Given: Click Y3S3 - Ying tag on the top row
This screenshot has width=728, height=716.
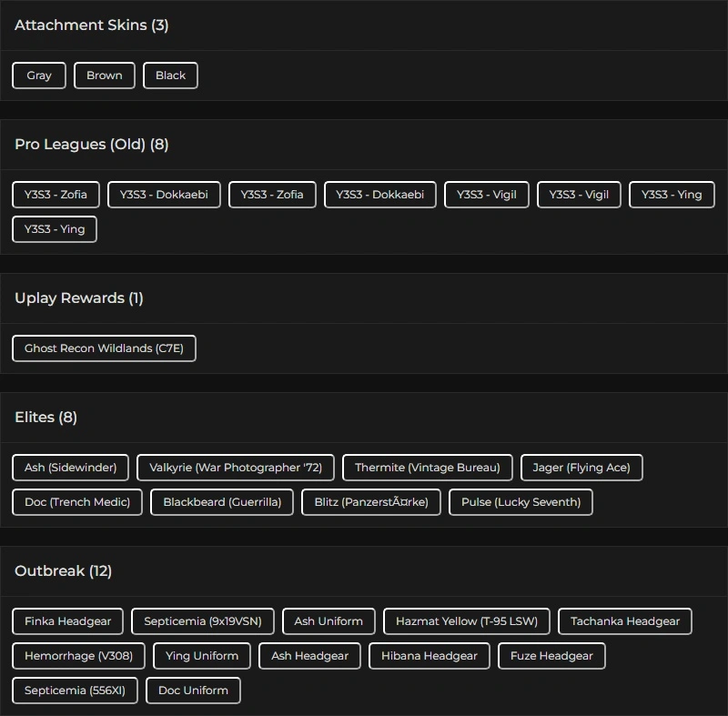Looking at the screenshot, I should pyautogui.click(x=672, y=195).
